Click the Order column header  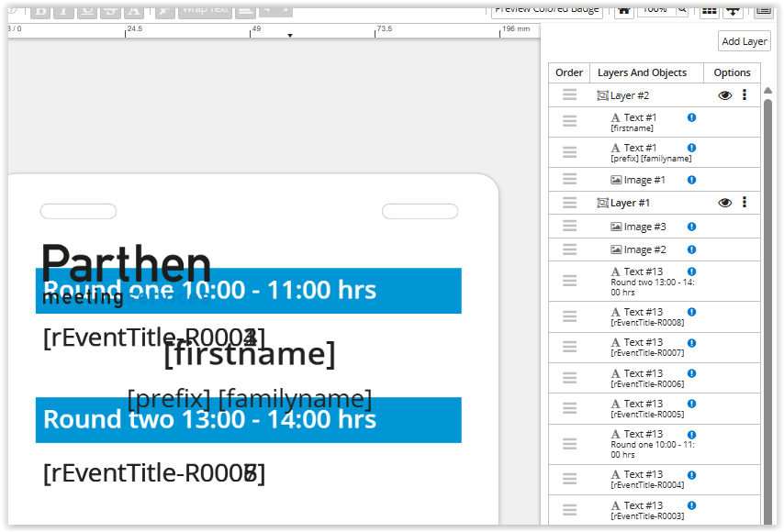pos(569,72)
